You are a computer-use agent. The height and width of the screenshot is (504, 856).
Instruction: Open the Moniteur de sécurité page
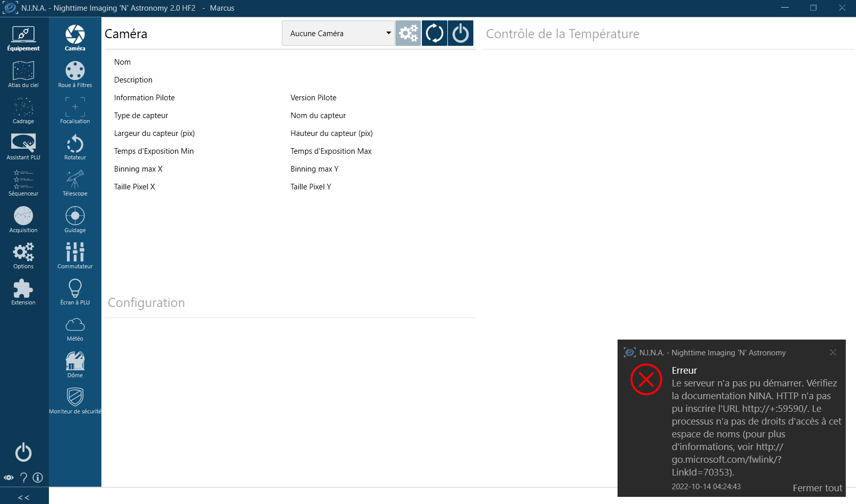[75, 401]
